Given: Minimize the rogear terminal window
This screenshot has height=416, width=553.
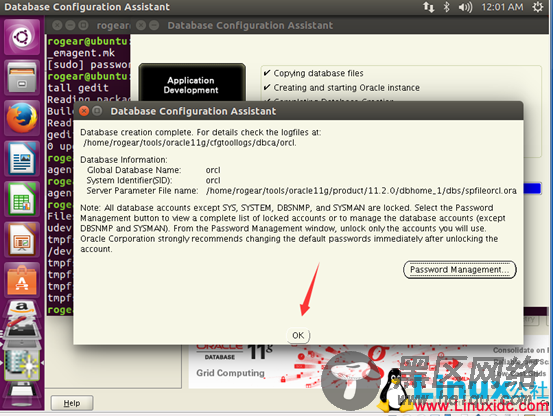Looking at the screenshot, I should [70, 25].
